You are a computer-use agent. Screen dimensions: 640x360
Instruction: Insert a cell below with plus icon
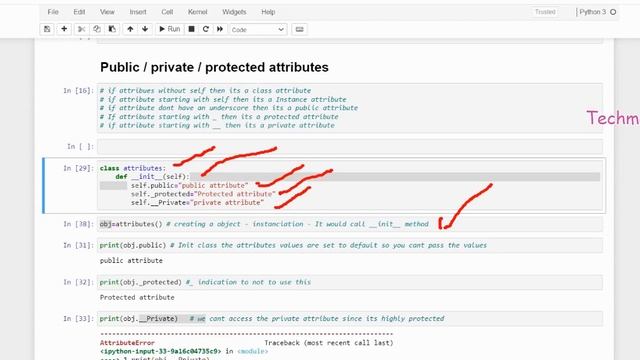[64, 29]
